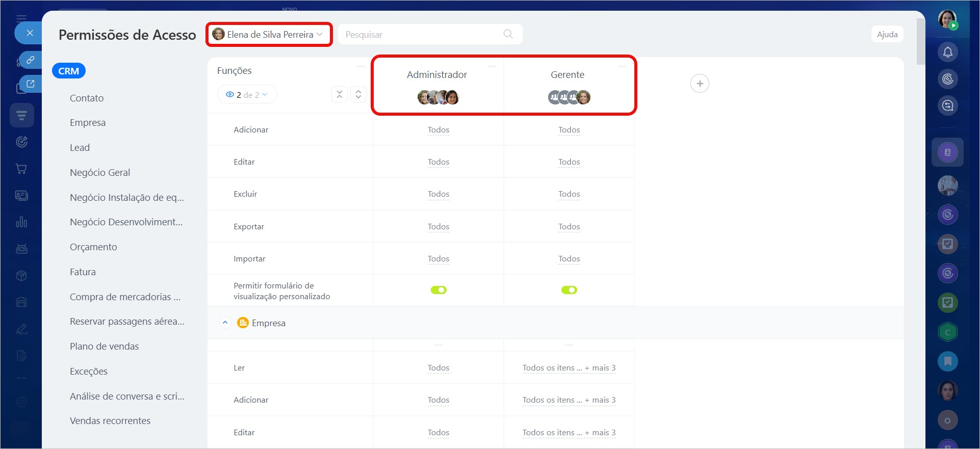Expand all sections icon in Funções
The width and height of the screenshot is (980, 449).
tap(358, 94)
